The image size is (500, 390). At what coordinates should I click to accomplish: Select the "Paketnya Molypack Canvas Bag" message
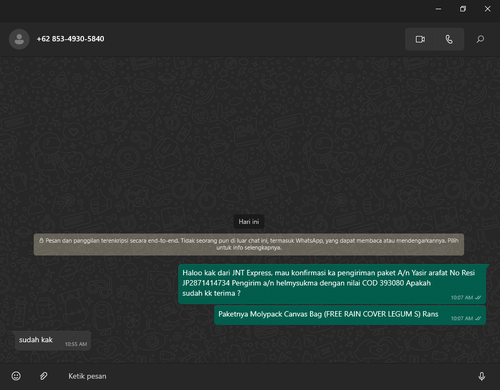point(350,315)
